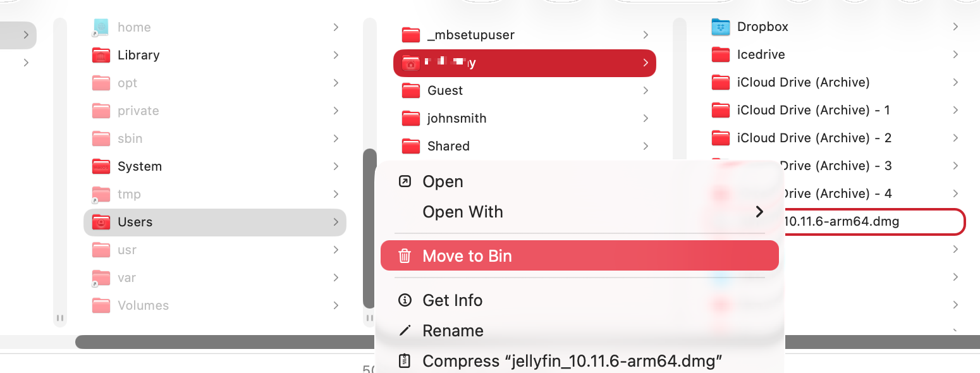Click the chevron beside Volumes
The height and width of the screenshot is (373, 980).
[x=336, y=305]
